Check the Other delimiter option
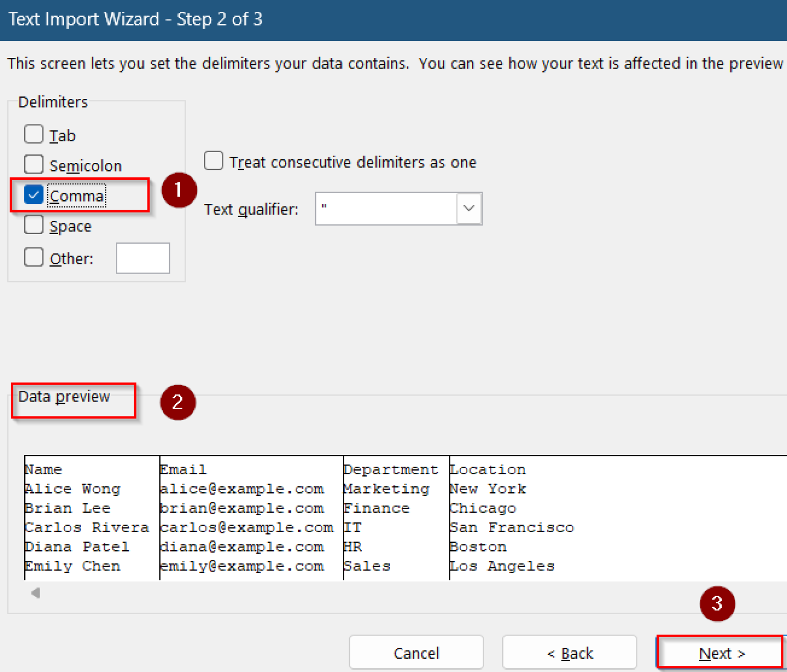 tap(33, 257)
